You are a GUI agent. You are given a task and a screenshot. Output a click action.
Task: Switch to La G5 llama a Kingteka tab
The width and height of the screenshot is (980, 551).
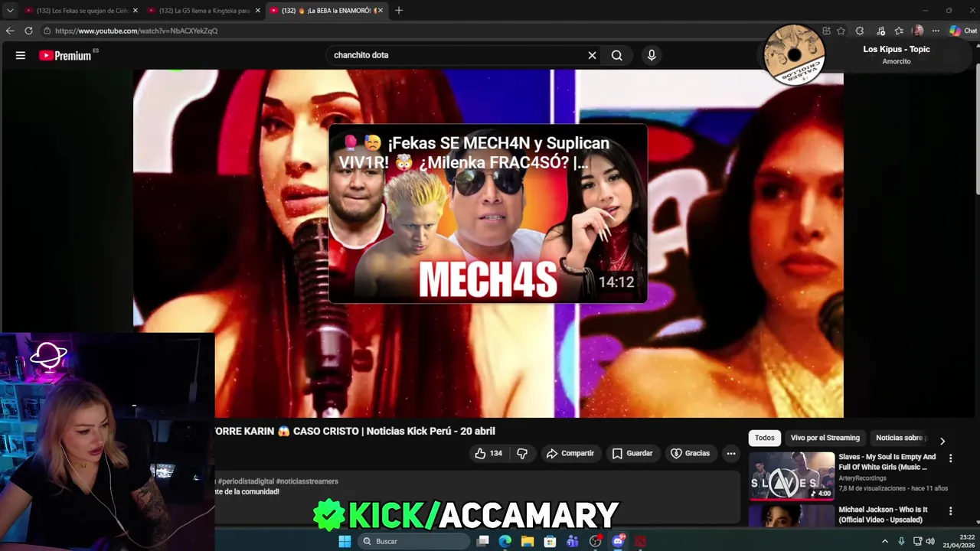204,11
